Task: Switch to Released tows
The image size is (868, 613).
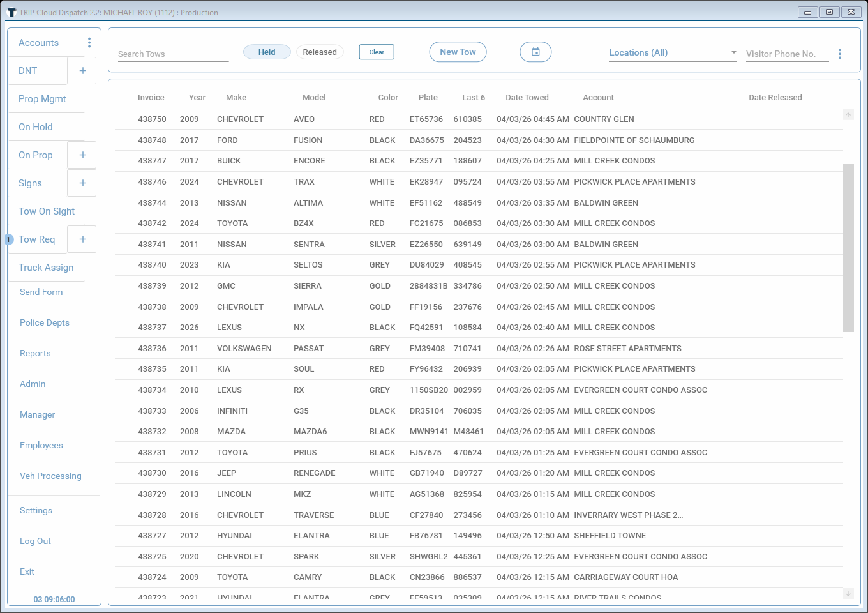Action: point(320,52)
